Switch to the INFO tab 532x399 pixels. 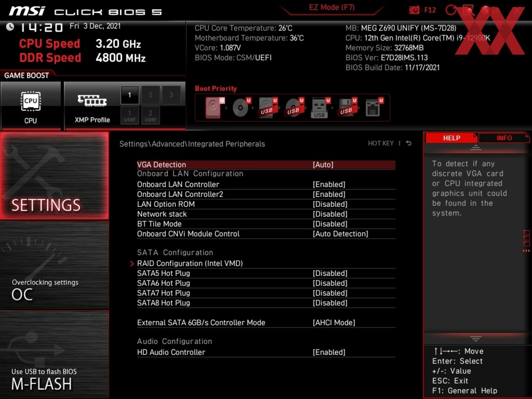coord(504,138)
